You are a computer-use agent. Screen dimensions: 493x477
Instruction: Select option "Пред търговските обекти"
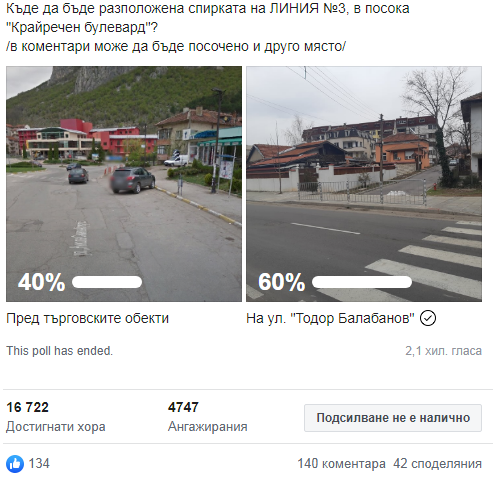[x=88, y=318]
